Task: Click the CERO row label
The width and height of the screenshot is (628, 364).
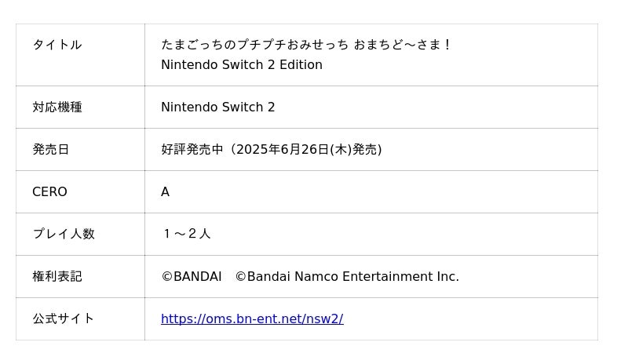Action: pyautogui.click(x=49, y=191)
